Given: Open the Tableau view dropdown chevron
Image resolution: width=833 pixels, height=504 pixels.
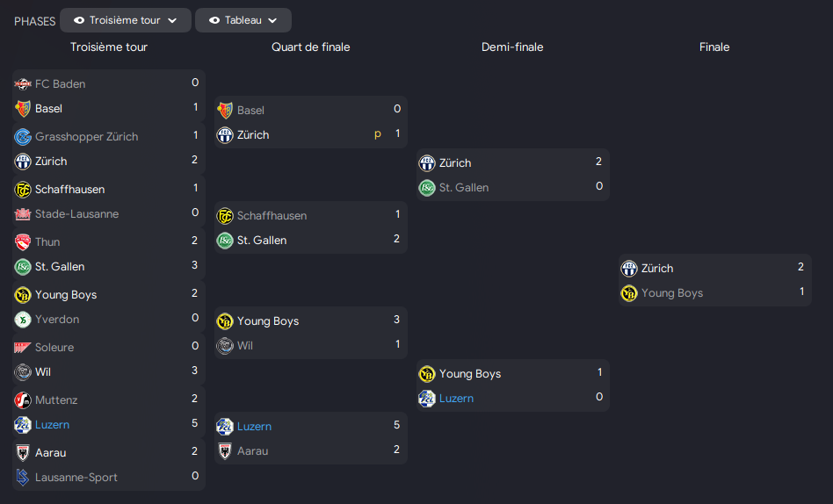Looking at the screenshot, I should coord(272,20).
